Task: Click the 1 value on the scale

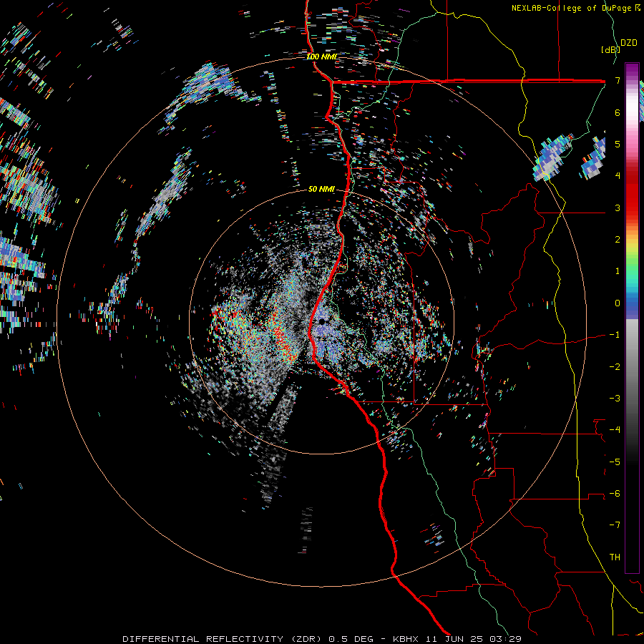Action: pyautogui.click(x=618, y=271)
